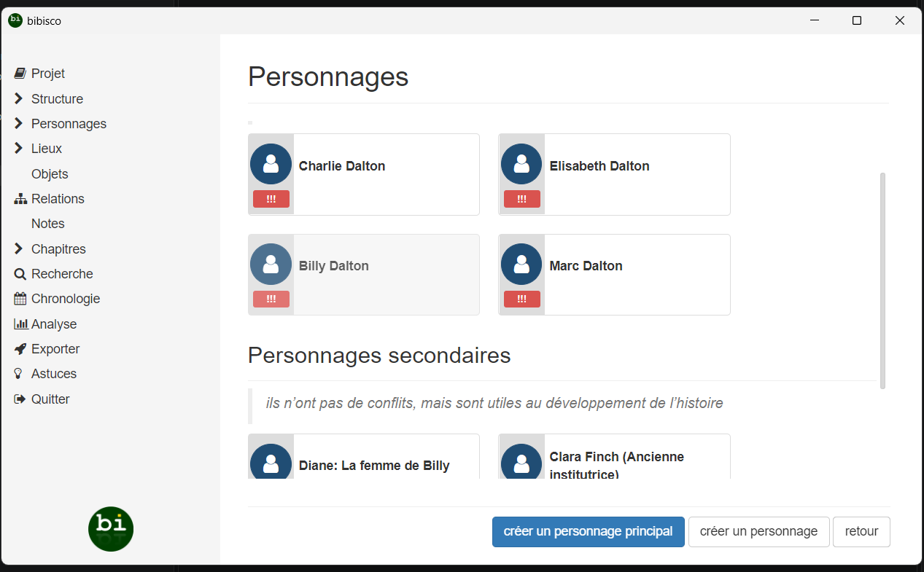Minimize the bibisco window
Image resolution: width=924 pixels, height=572 pixels.
pos(815,21)
